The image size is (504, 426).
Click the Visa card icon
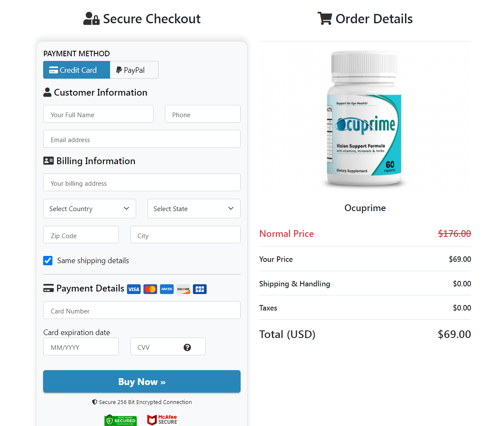pos(134,289)
